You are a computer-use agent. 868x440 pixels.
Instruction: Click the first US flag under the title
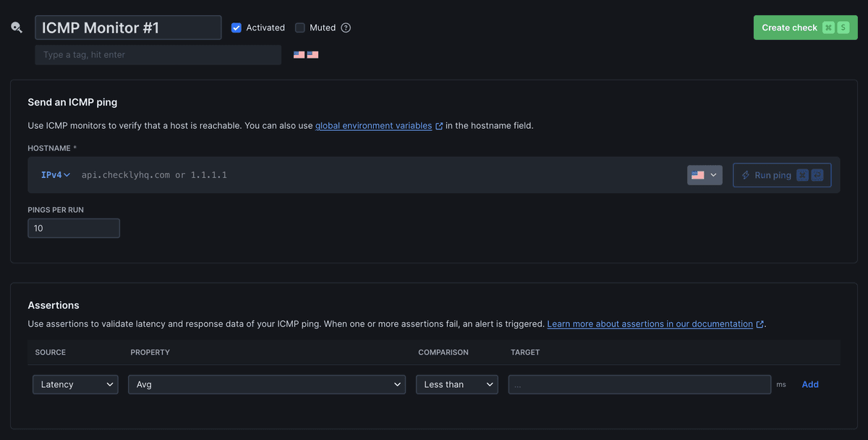tap(299, 54)
